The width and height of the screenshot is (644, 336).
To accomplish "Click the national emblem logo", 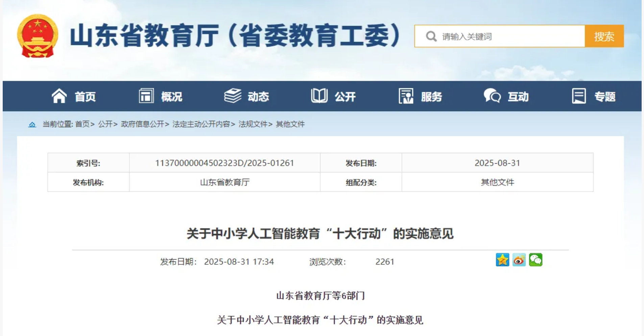I will (38, 36).
